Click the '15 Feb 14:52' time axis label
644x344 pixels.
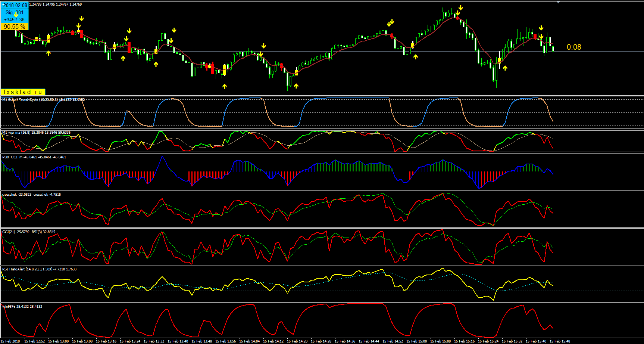pos(393,341)
